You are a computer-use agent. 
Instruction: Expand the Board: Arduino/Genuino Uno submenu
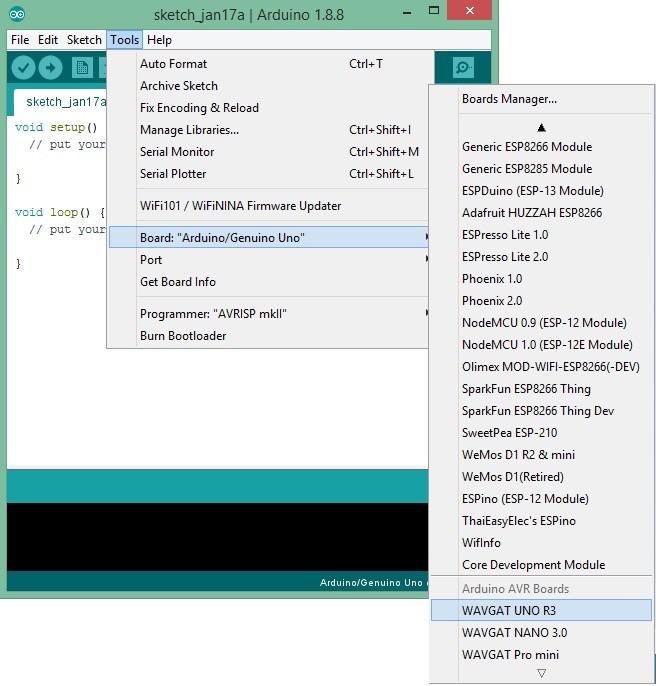[x=268, y=238]
